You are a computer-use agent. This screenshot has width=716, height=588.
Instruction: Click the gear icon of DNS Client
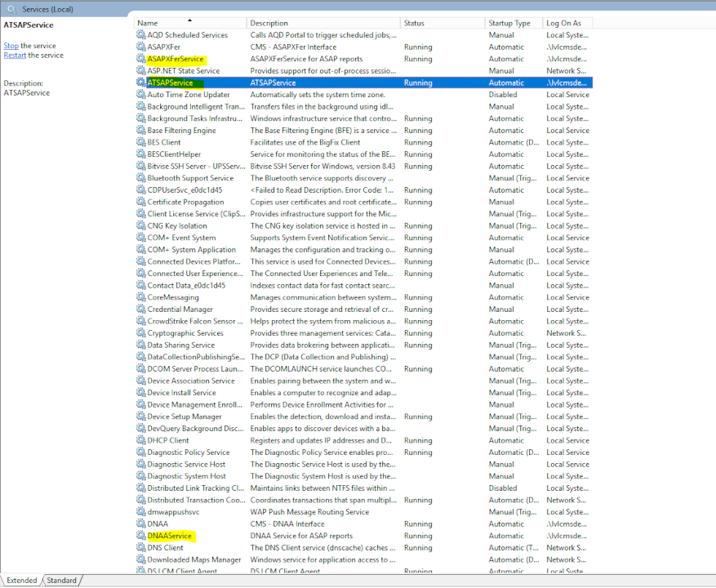pos(140,547)
